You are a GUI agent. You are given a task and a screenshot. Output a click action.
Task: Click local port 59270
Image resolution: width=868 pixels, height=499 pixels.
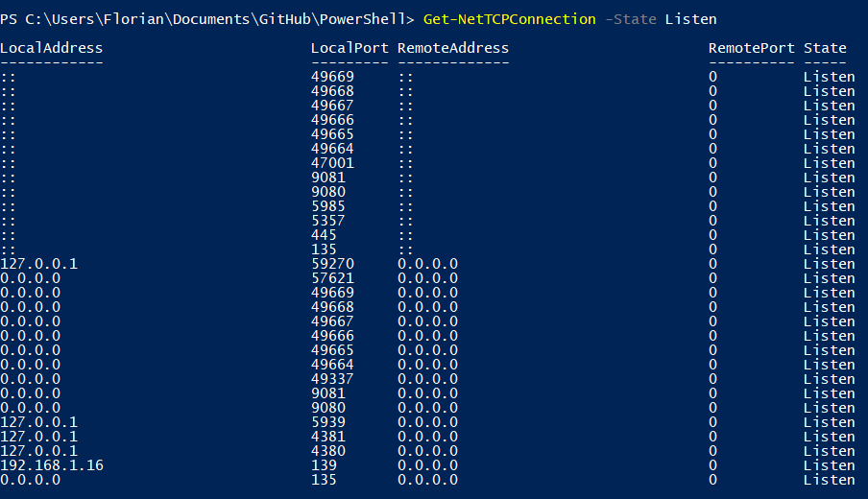[x=332, y=264]
